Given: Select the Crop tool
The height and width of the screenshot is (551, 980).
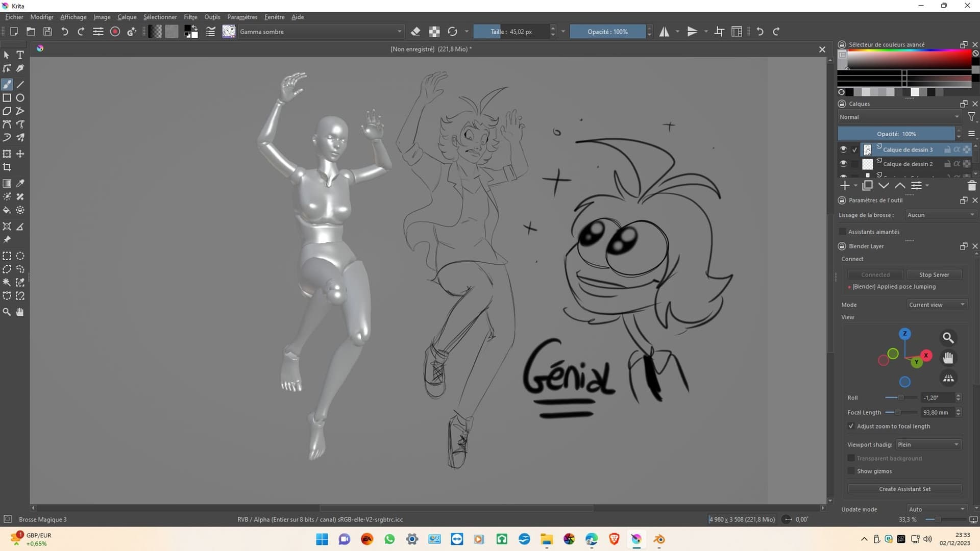Looking at the screenshot, I should pyautogui.click(x=7, y=167).
